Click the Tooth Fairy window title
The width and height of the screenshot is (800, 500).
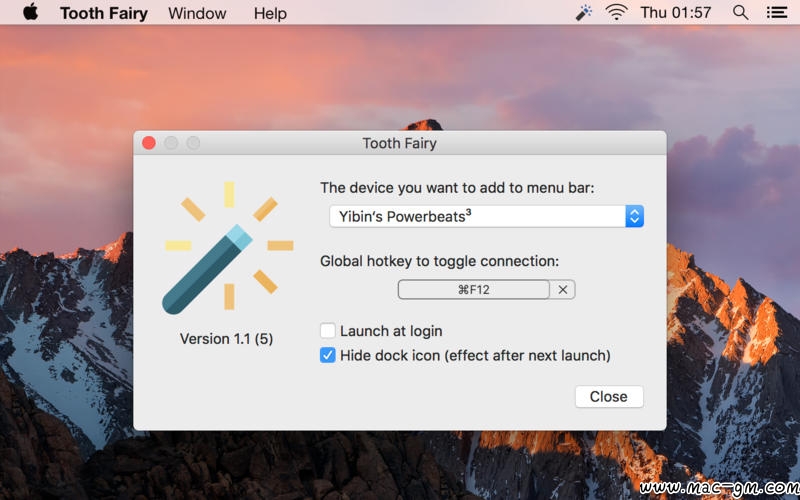[x=399, y=143]
